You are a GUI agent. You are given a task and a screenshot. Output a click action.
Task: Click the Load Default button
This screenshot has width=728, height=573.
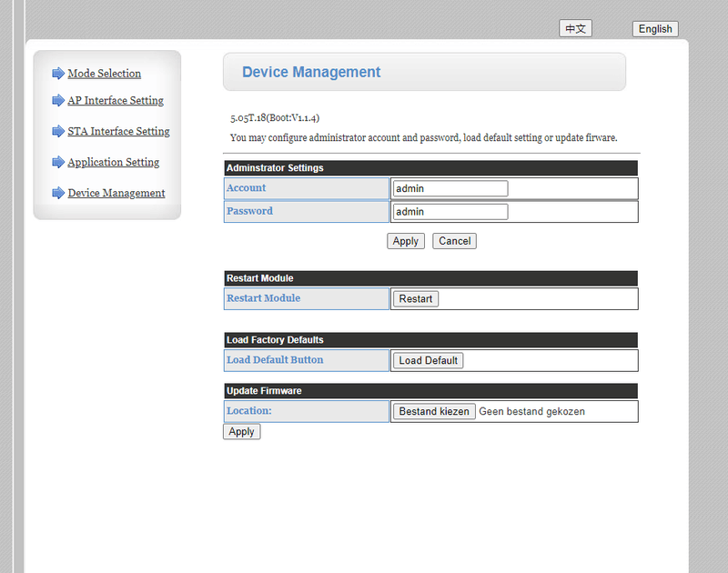pyautogui.click(x=428, y=361)
